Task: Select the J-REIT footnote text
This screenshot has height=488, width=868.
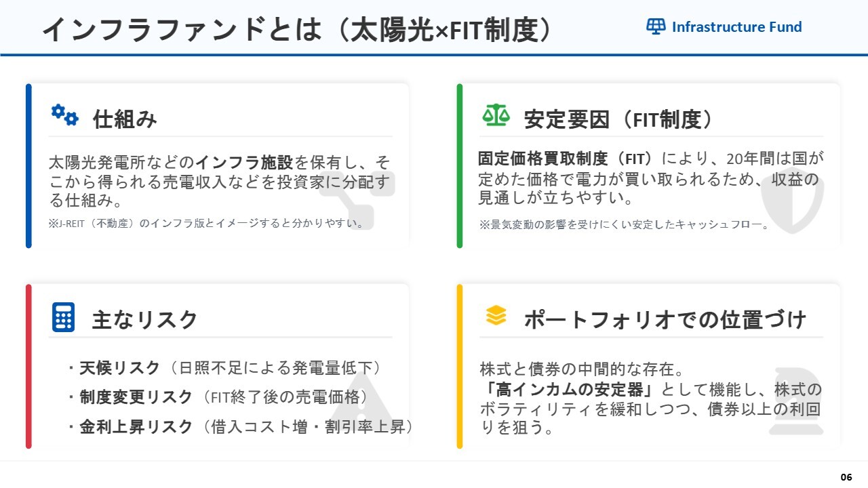Action: pyautogui.click(x=206, y=223)
